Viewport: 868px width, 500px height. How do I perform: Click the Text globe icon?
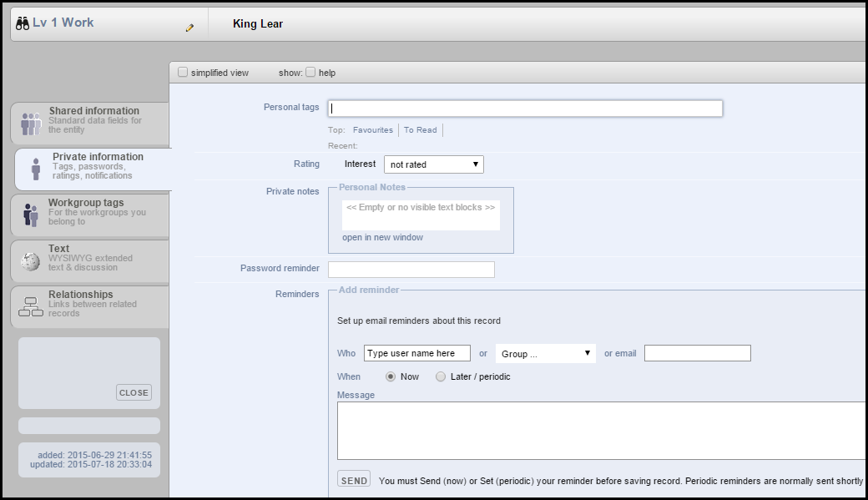30,261
